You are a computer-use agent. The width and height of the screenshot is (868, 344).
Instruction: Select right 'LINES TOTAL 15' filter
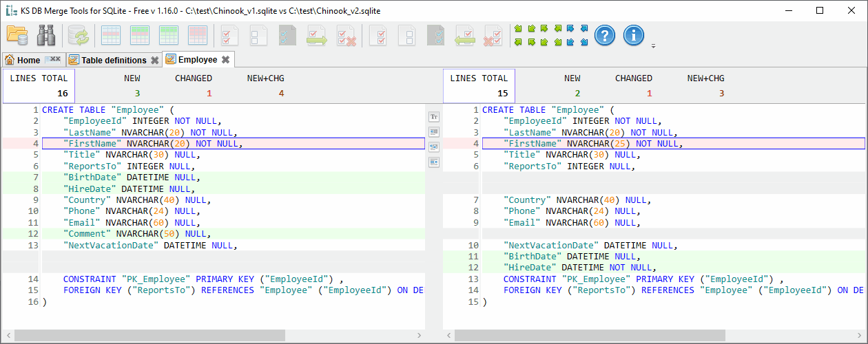point(479,85)
